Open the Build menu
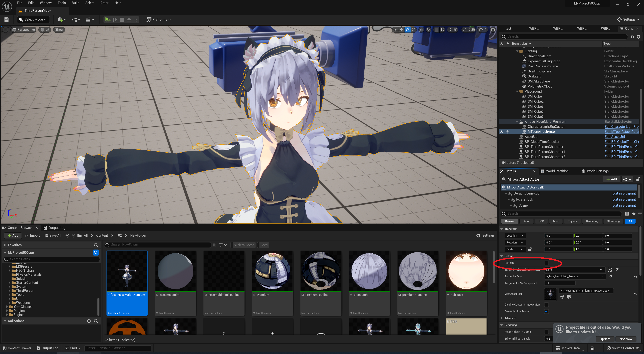The width and height of the screenshot is (644, 354). 75,3
